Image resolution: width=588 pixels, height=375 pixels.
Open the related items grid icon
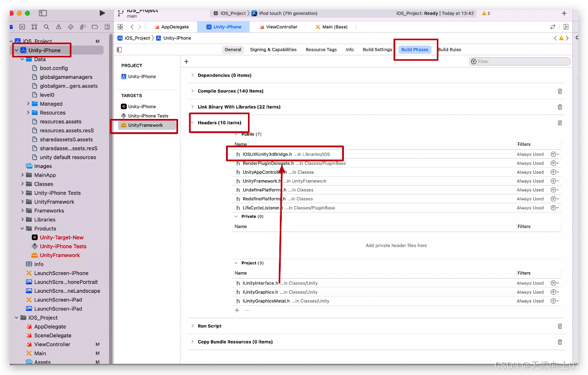click(x=120, y=27)
